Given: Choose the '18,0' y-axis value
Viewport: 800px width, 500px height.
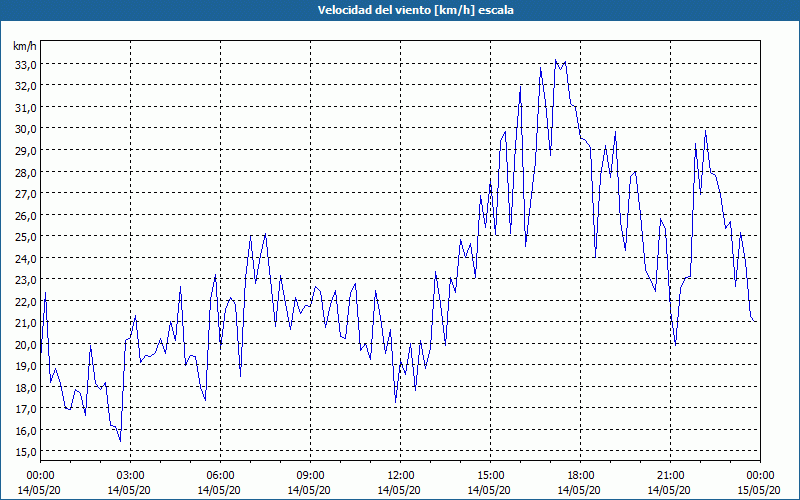Looking at the screenshot, I should [25, 388].
